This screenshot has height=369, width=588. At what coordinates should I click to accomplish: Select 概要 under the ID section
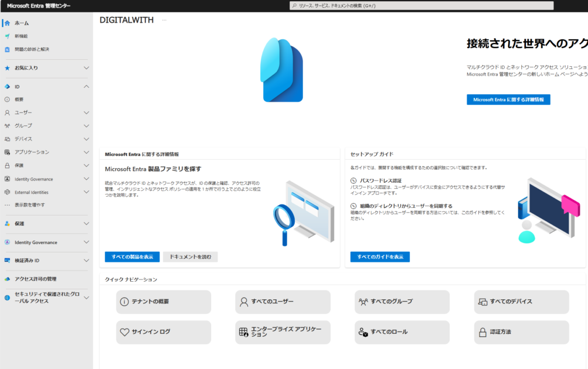pos(22,99)
